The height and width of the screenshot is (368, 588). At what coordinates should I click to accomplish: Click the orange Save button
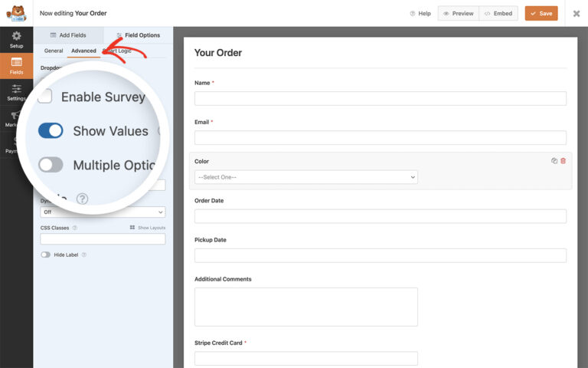click(x=541, y=13)
